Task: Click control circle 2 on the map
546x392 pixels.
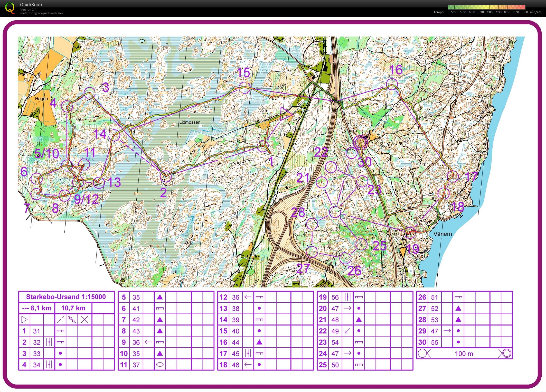Action: point(165,176)
